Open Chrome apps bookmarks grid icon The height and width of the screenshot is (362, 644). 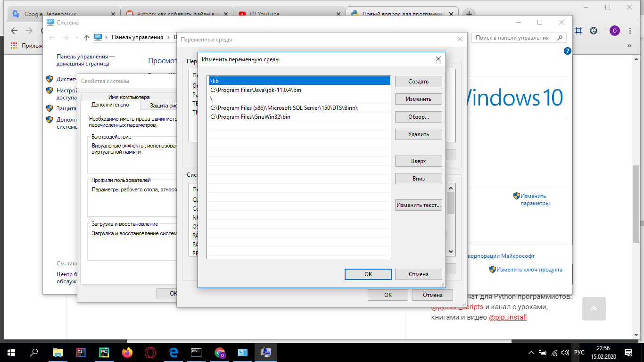(x=14, y=46)
